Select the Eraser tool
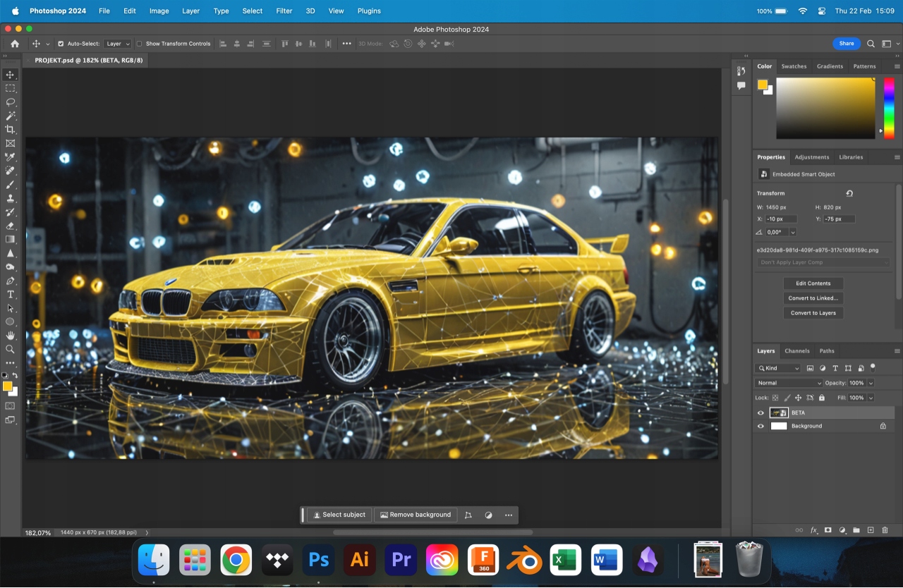This screenshot has height=588, width=903. tap(10, 226)
